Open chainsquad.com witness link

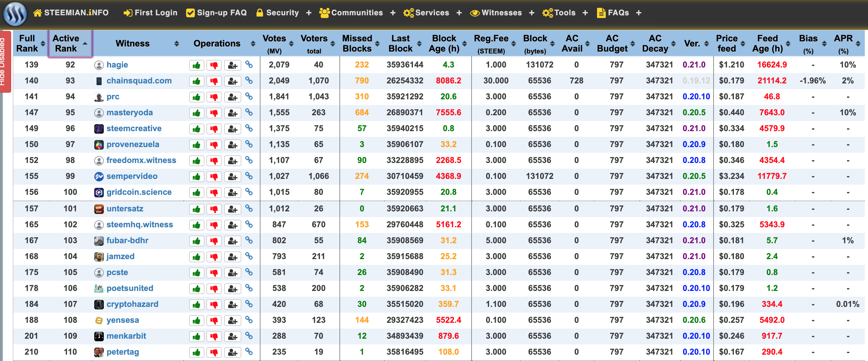(x=139, y=81)
